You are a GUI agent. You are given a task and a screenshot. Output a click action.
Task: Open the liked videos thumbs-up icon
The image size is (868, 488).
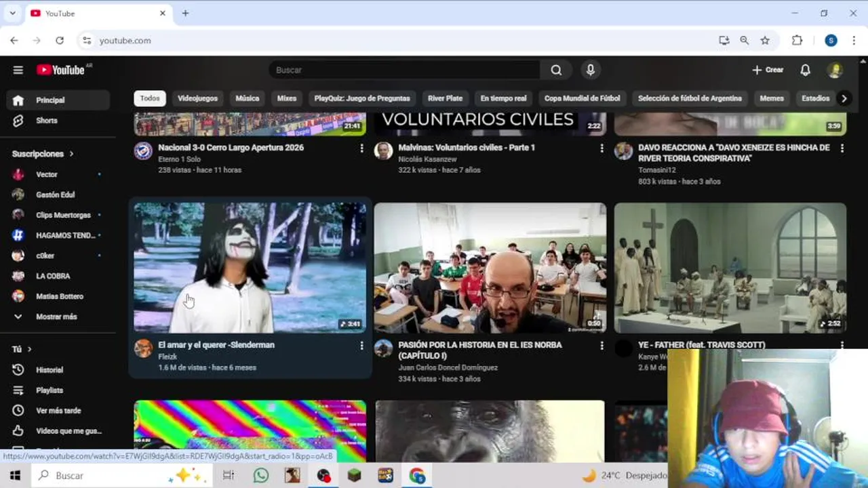pyautogui.click(x=18, y=431)
